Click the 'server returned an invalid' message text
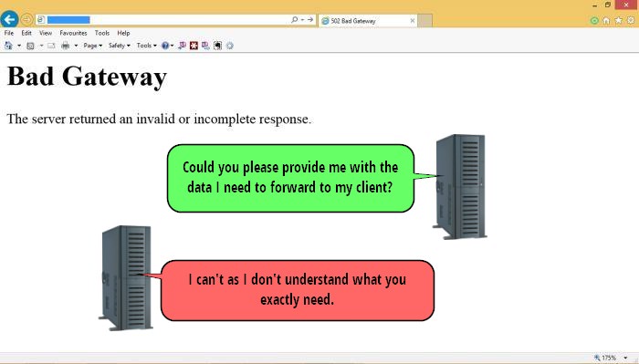639x364 pixels. click(159, 119)
